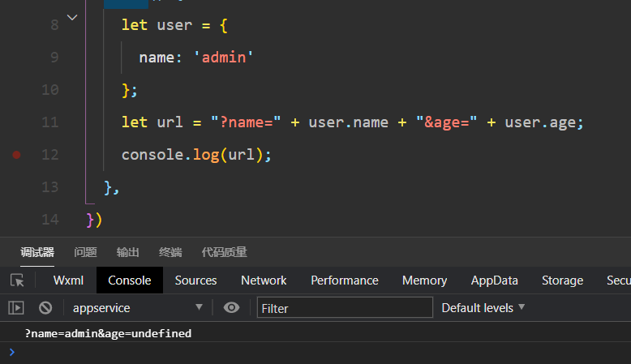The height and width of the screenshot is (364, 631).
Task: Clear the console output
Action: pos(45,308)
